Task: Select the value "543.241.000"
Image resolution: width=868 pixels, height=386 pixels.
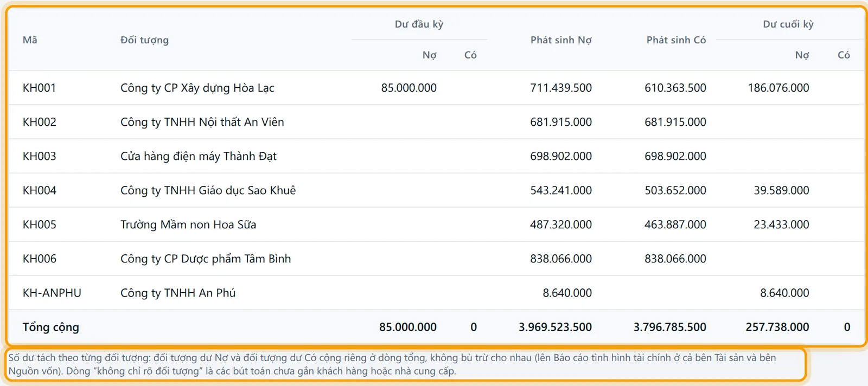Action: 561,190
